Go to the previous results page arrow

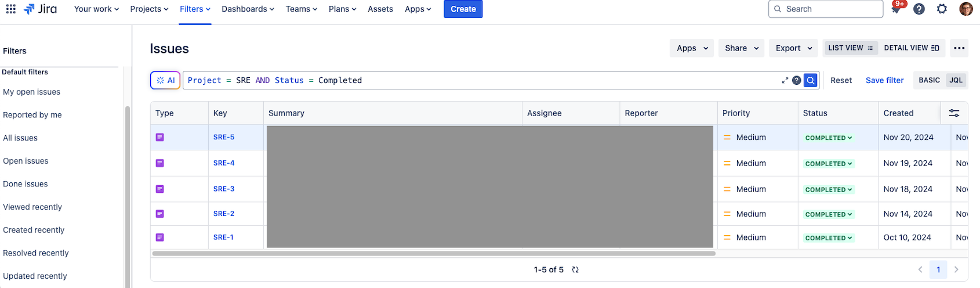920,269
